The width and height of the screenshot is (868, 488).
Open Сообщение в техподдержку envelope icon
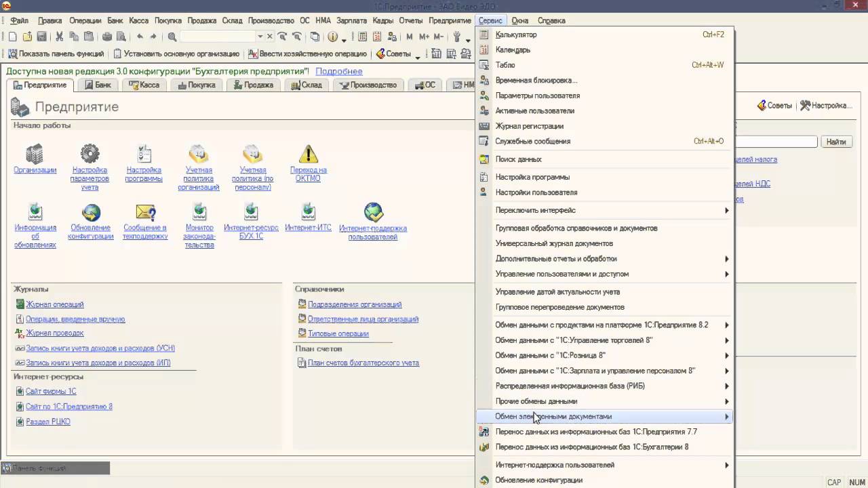point(145,212)
